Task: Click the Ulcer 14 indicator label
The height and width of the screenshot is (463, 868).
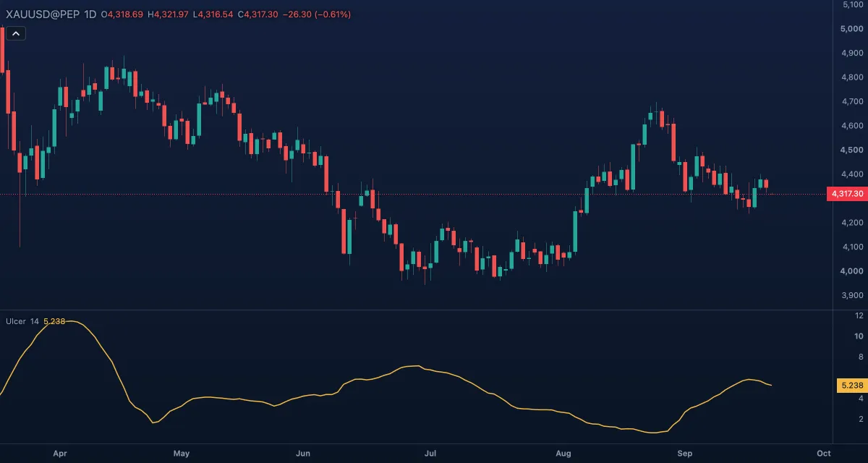Action: point(22,321)
